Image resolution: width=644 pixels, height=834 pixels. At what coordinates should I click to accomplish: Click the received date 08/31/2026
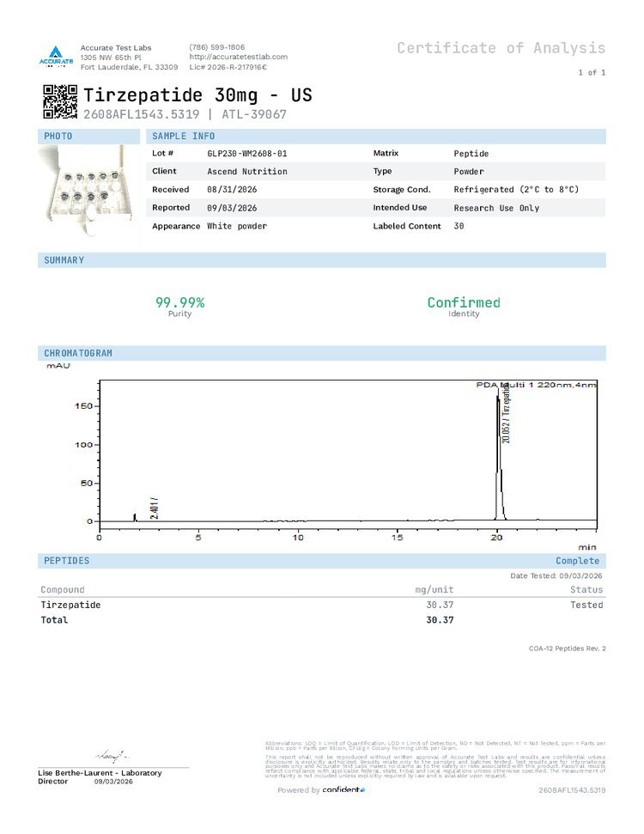(x=232, y=189)
